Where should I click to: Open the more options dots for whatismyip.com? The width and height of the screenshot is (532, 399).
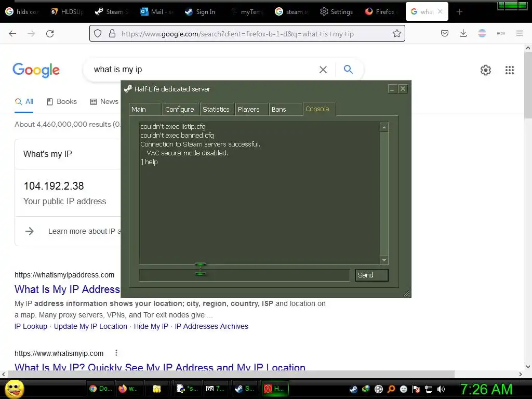point(116,353)
